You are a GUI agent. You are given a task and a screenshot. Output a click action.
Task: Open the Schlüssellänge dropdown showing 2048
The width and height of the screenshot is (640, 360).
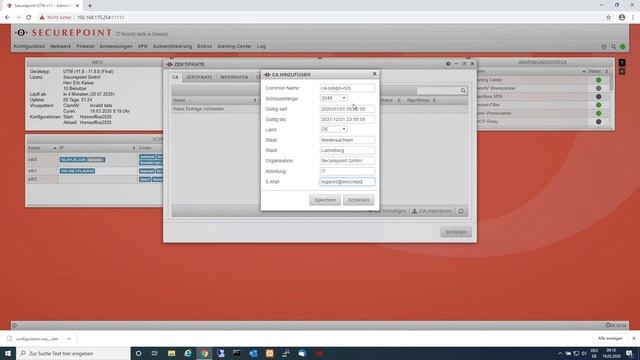pos(333,98)
